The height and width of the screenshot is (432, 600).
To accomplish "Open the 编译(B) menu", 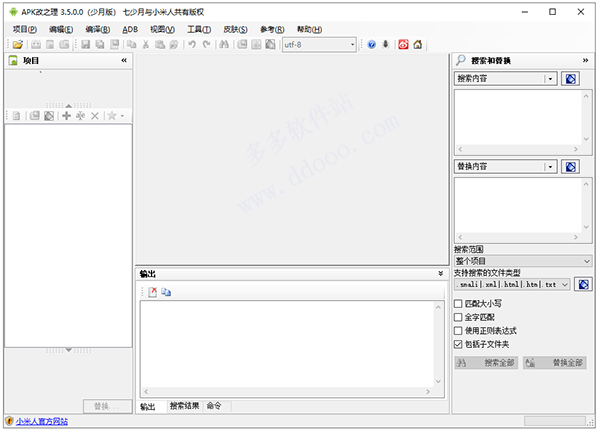I will click(x=98, y=29).
